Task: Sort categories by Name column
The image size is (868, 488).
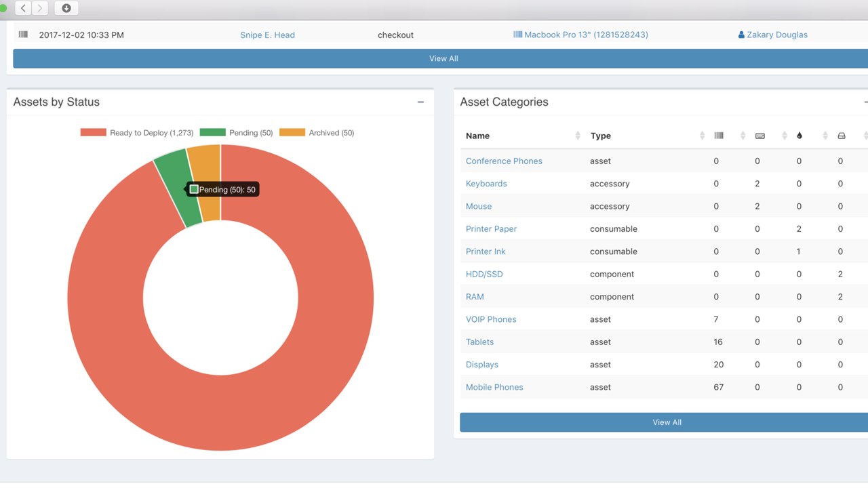Action: (477, 136)
